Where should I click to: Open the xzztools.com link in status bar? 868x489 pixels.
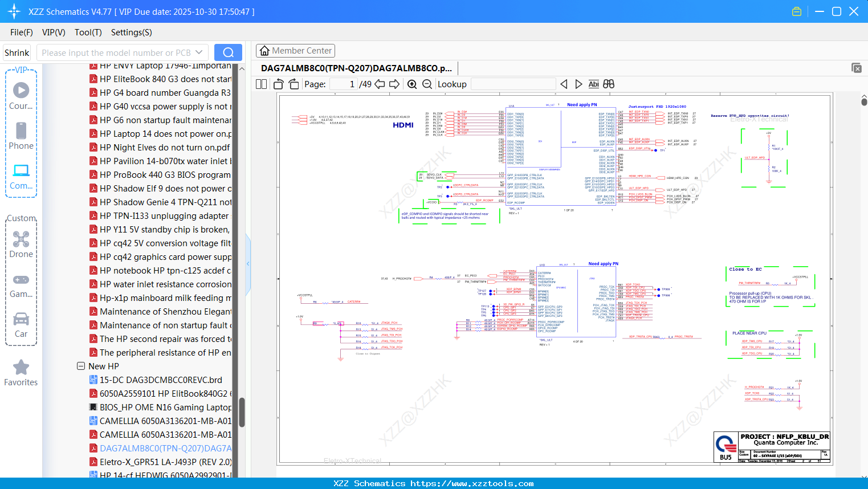pos(472,483)
